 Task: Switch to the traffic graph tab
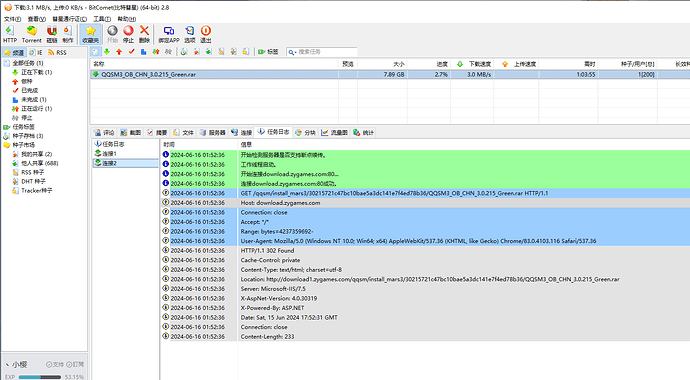tap(334, 132)
